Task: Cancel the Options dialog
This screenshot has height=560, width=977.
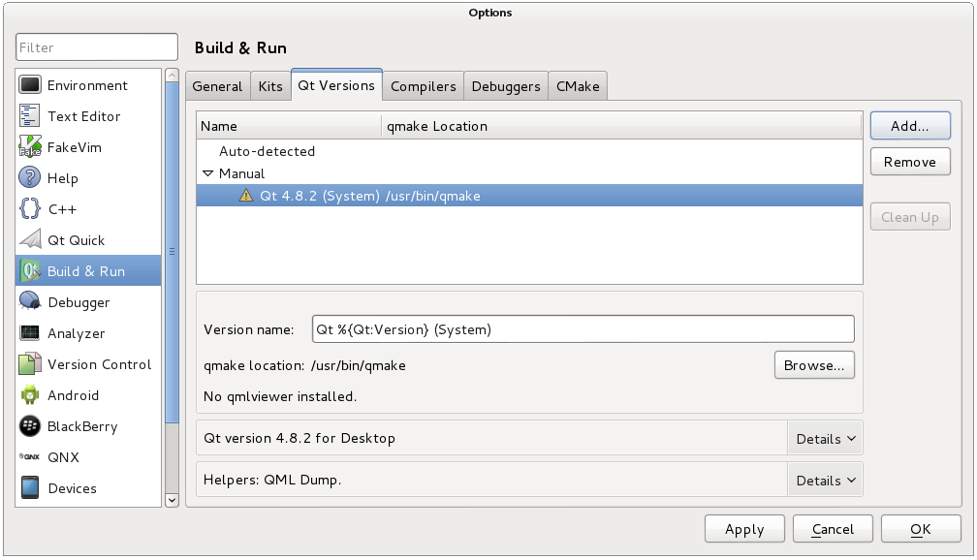Action: [833, 529]
